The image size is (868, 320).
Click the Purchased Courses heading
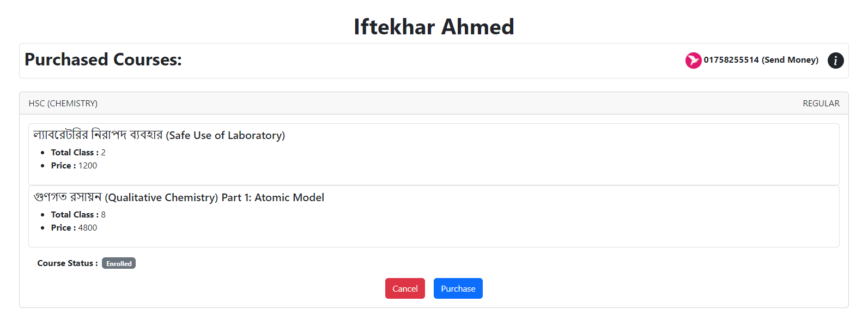click(x=103, y=59)
